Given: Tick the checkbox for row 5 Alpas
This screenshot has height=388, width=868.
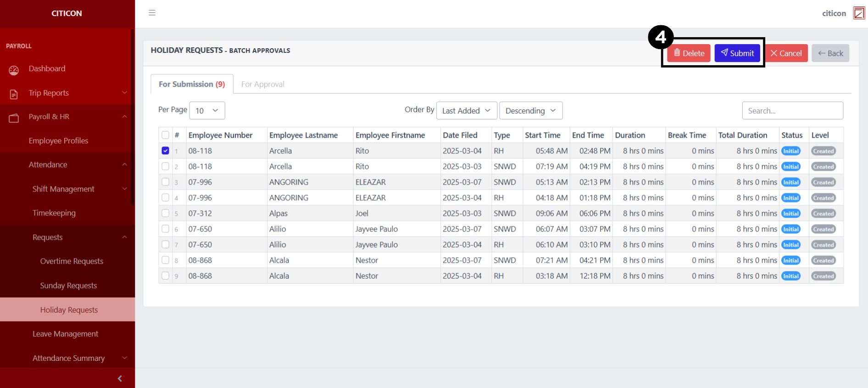Looking at the screenshot, I should pos(166,213).
